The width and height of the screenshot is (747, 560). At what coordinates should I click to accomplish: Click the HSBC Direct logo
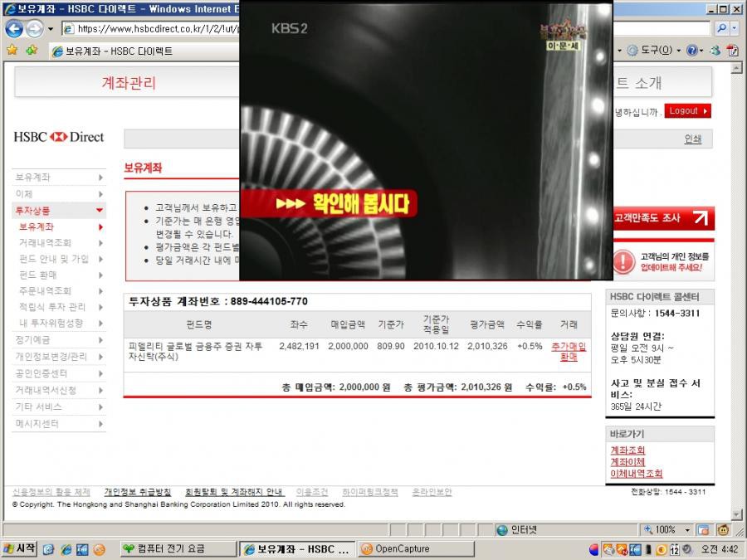(59, 137)
